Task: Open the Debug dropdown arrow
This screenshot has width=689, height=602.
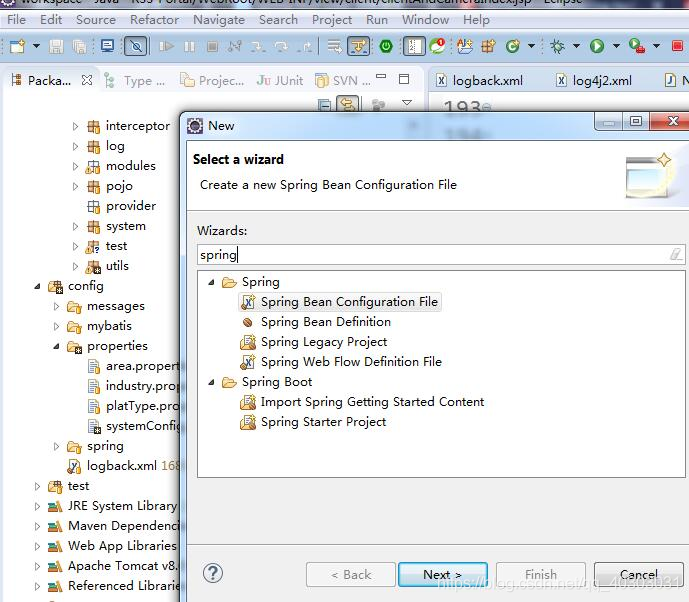Action: 576,46
